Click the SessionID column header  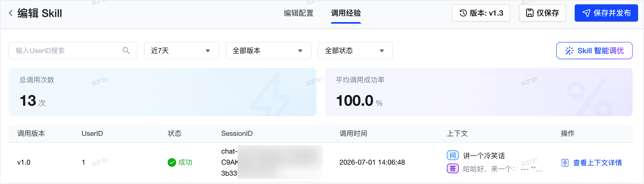click(237, 133)
